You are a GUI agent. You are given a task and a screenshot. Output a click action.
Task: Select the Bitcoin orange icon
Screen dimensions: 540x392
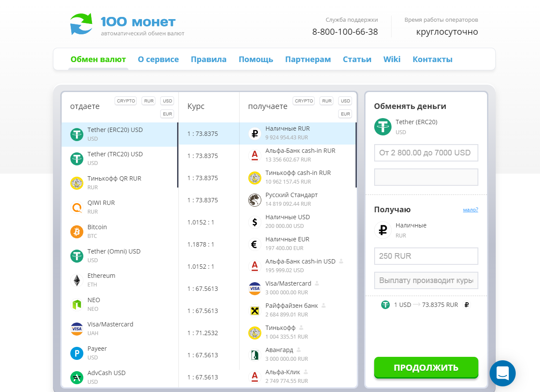tap(77, 232)
